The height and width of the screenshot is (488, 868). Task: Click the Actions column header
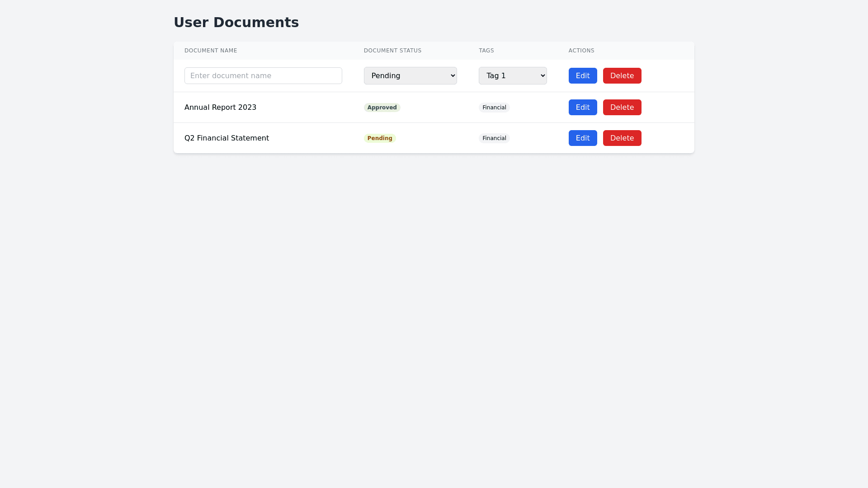581,51
